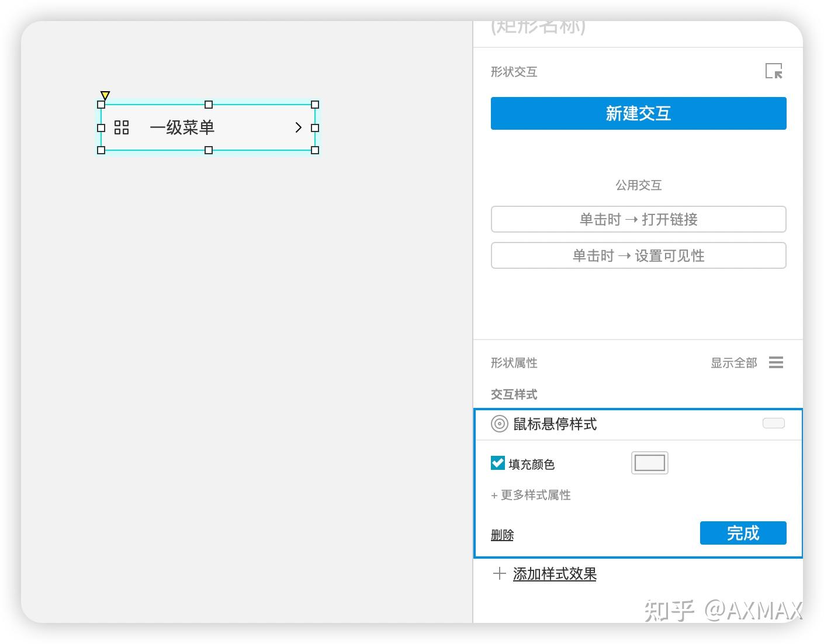Viewport: 824px width, 644px height.
Task: Expand 更多样式属性 to add style properties
Action: (x=535, y=495)
